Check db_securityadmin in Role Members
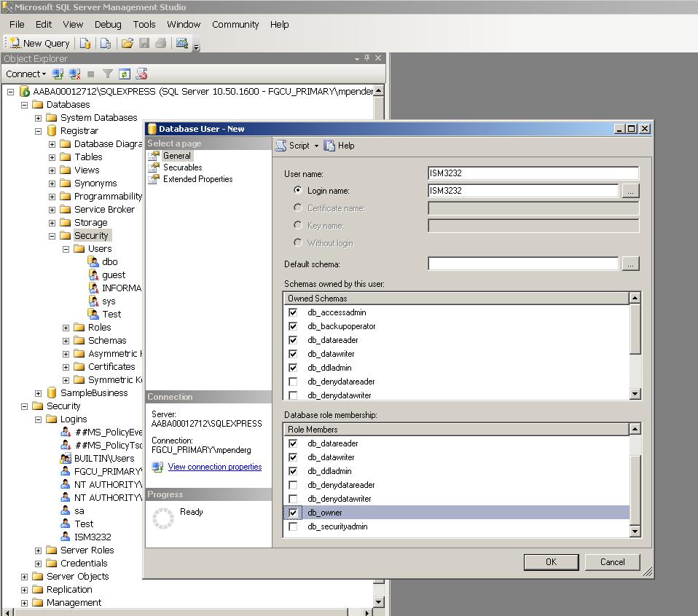 (293, 526)
